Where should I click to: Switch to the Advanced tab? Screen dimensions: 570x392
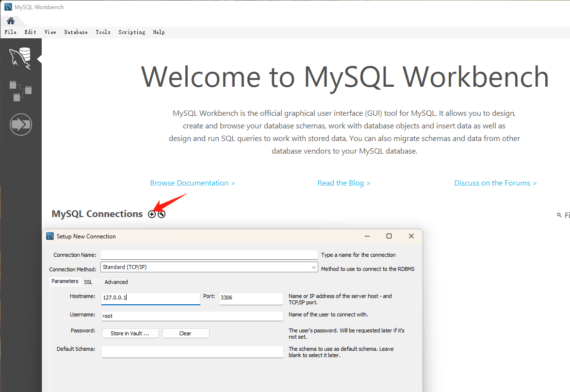point(116,282)
